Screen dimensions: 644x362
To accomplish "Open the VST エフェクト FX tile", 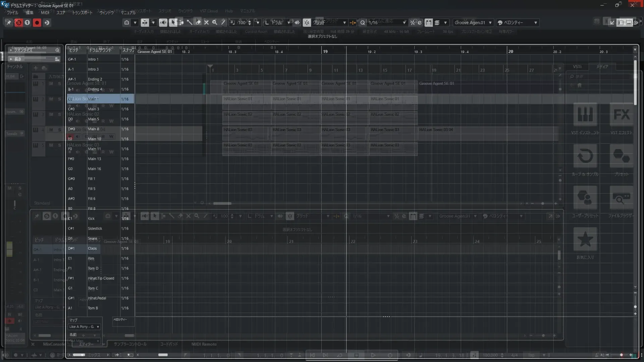I will pyautogui.click(x=621, y=115).
